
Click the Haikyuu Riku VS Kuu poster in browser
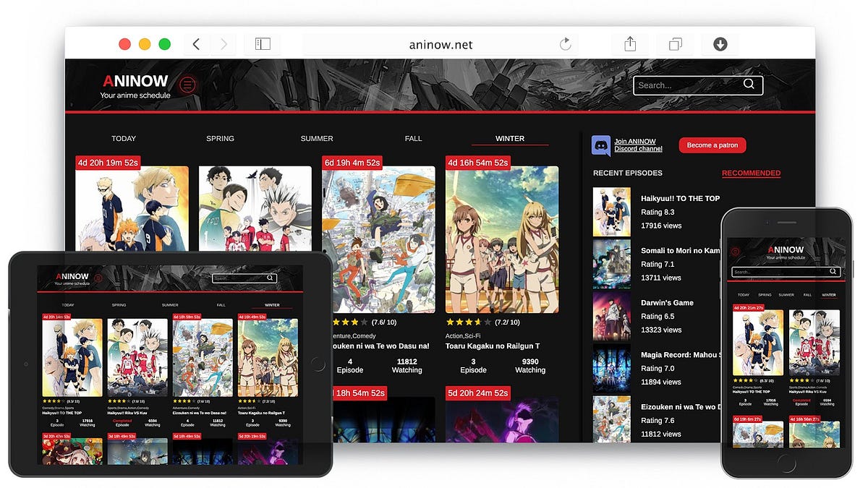point(255,208)
